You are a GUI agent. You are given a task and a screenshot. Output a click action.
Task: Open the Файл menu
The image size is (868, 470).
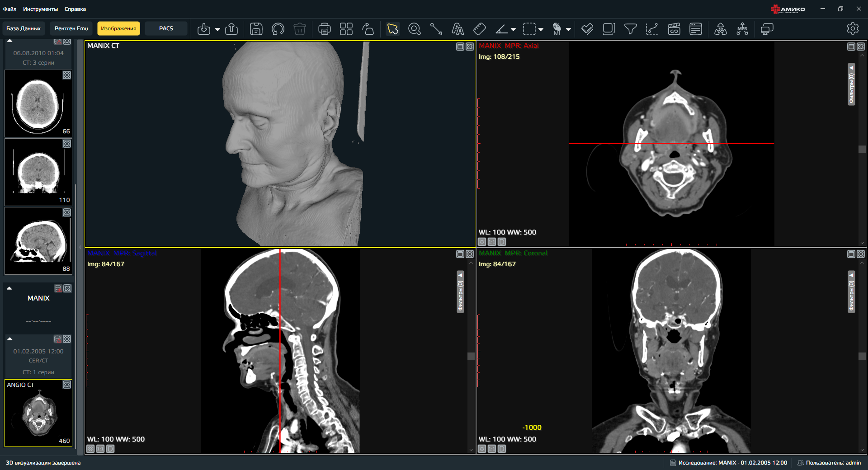point(10,9)
